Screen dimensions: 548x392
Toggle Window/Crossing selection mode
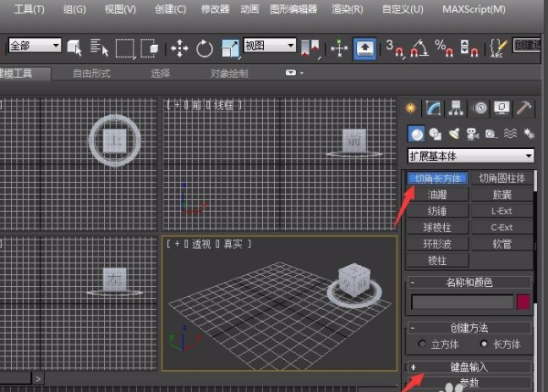click(x=149, y=48)
